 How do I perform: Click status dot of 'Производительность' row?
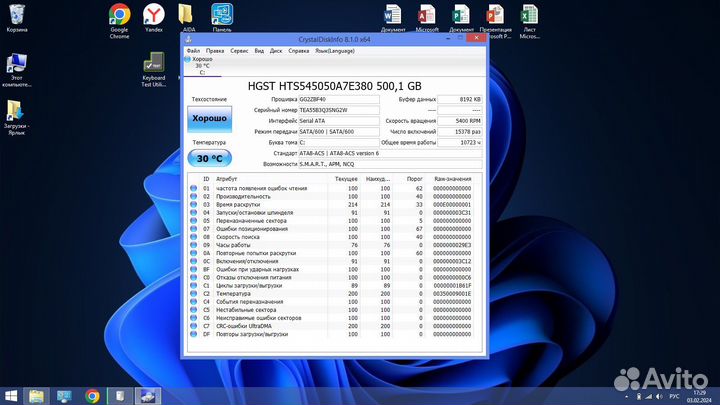[x=193, y=197]
